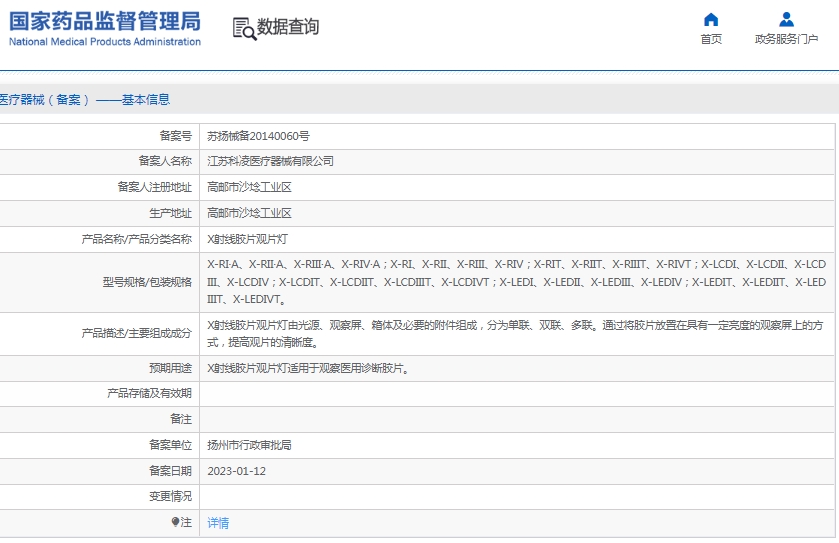Click the 备案人注册地址 row label
839x543 pixels.
coord(155,187)
